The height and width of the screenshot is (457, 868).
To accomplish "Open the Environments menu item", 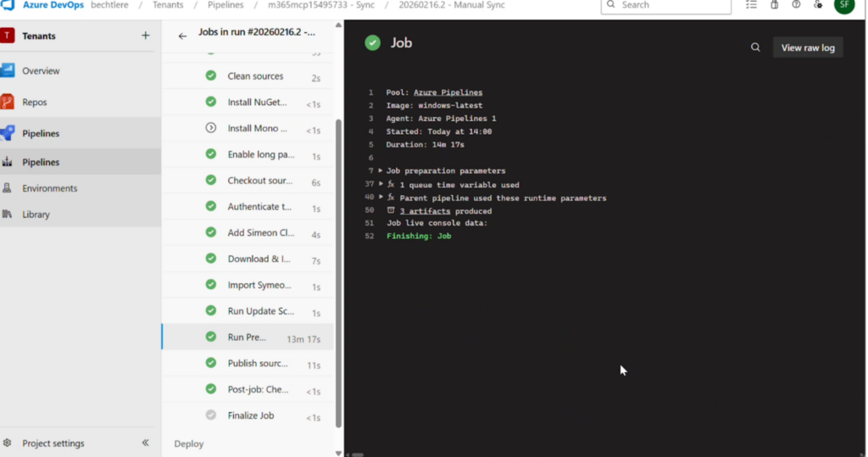I will (49, 188).
